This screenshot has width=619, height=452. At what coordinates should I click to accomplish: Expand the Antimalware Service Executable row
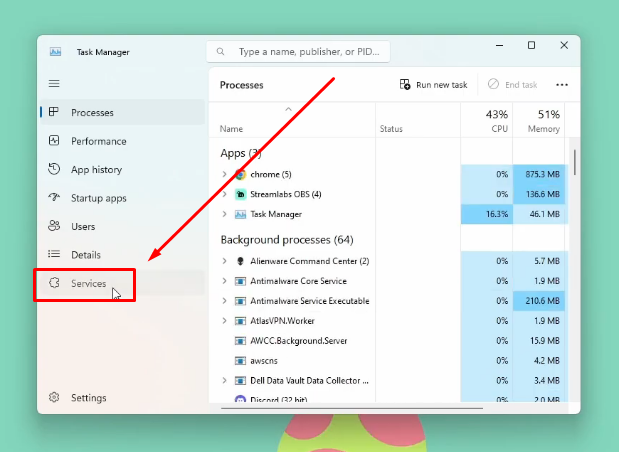pyautogui.click(x=224, y=301)
